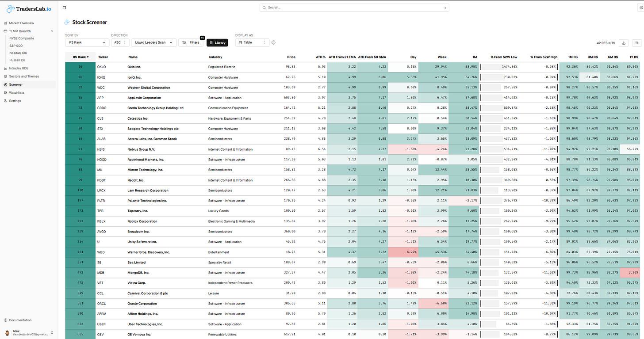The width and height of the screenshot is (644, 339).
Task: Click the NBIS ticker
Action: point(101,149)
